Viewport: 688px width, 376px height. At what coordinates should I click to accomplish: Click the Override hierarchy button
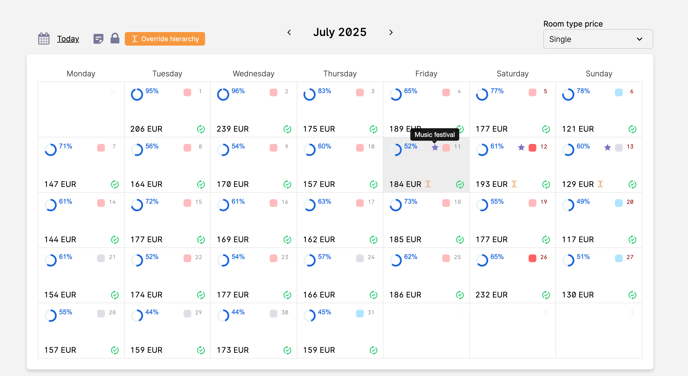(165, 39)
